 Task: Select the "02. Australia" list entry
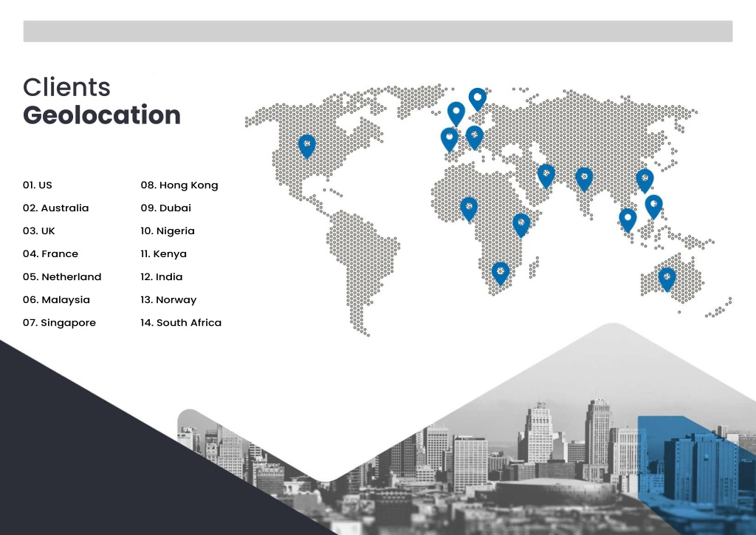click(x=56, y=208)
